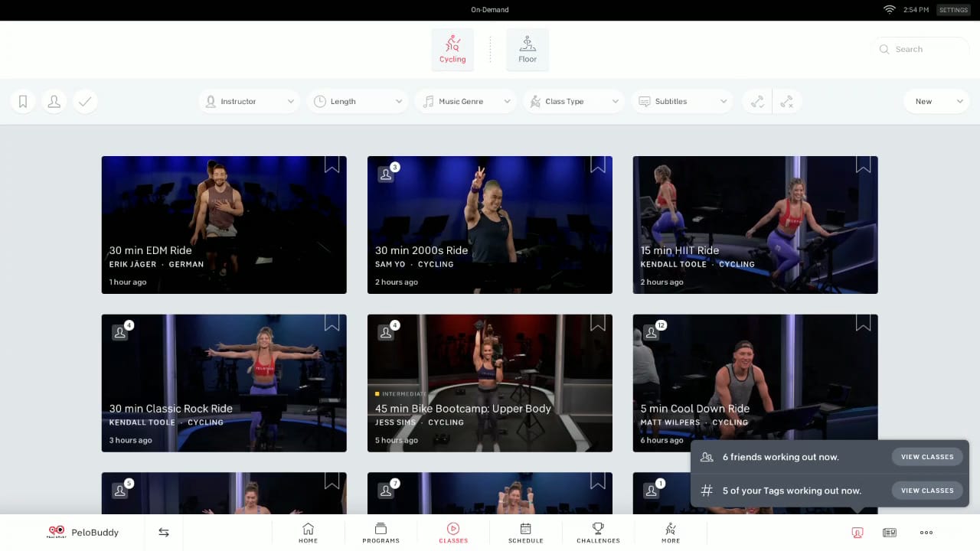The image size is (980, 551).
Task: Click the switch profile arrows icon
Action: pos(164,532)
